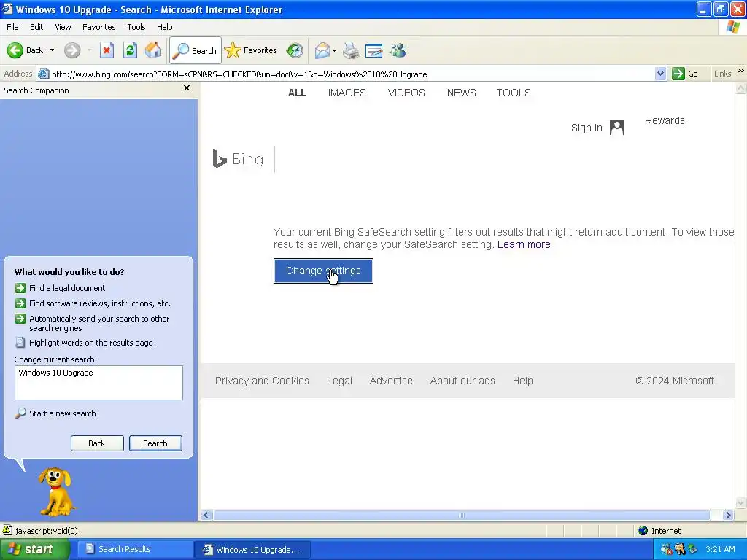Click the Advertise footer link
Viewport: 747px width, 560px height.
(391, 381)
